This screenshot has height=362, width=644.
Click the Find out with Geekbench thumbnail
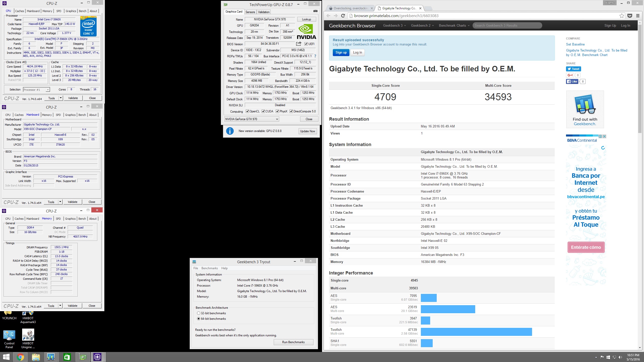(x=585, y=109)
